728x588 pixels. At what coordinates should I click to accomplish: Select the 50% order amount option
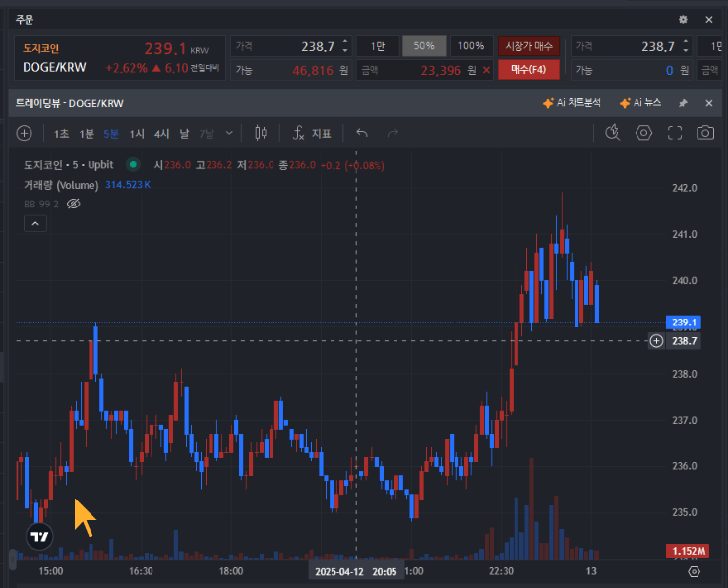click(424, 46)
